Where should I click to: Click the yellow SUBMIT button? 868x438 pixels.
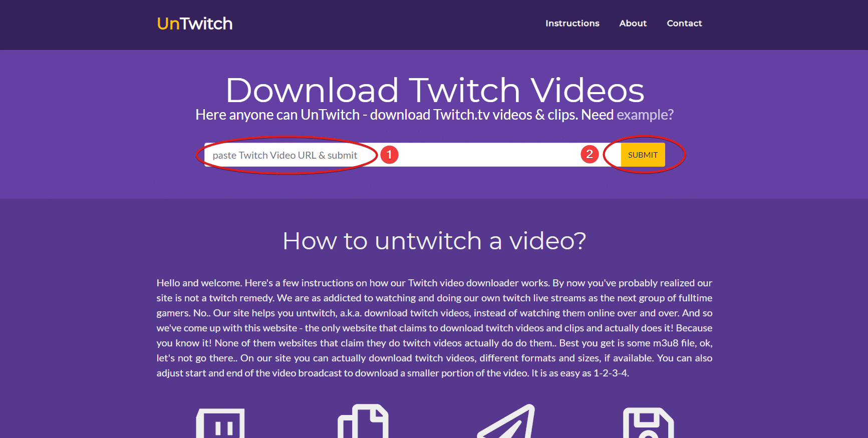(643, 155)
